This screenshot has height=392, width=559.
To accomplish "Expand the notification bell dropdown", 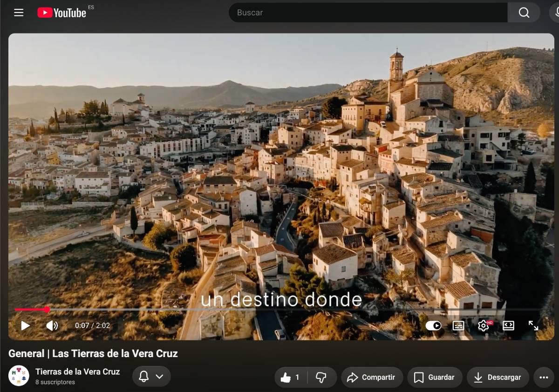I will coord(151,377).
